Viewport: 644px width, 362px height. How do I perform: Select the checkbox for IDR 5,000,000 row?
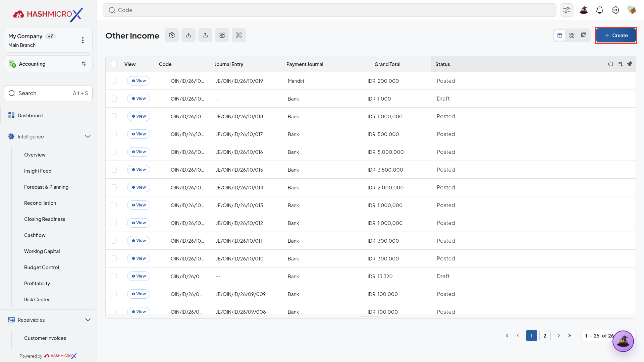tap(114, 152)
